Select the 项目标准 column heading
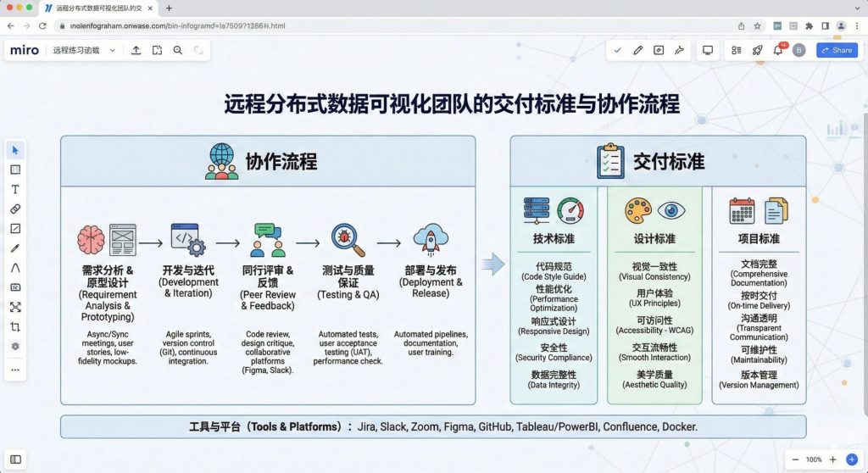The width and height of the screenshot is (868, 473). (759, 239)
